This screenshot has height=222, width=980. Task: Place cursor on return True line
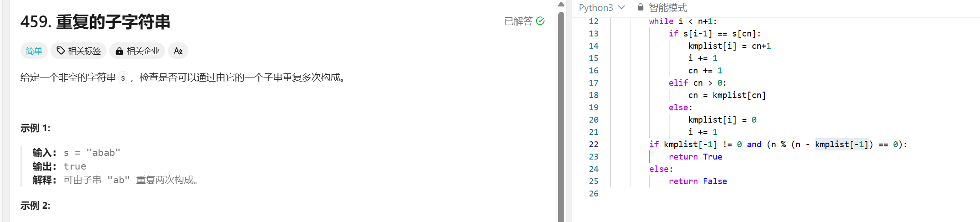coord(695,156)
